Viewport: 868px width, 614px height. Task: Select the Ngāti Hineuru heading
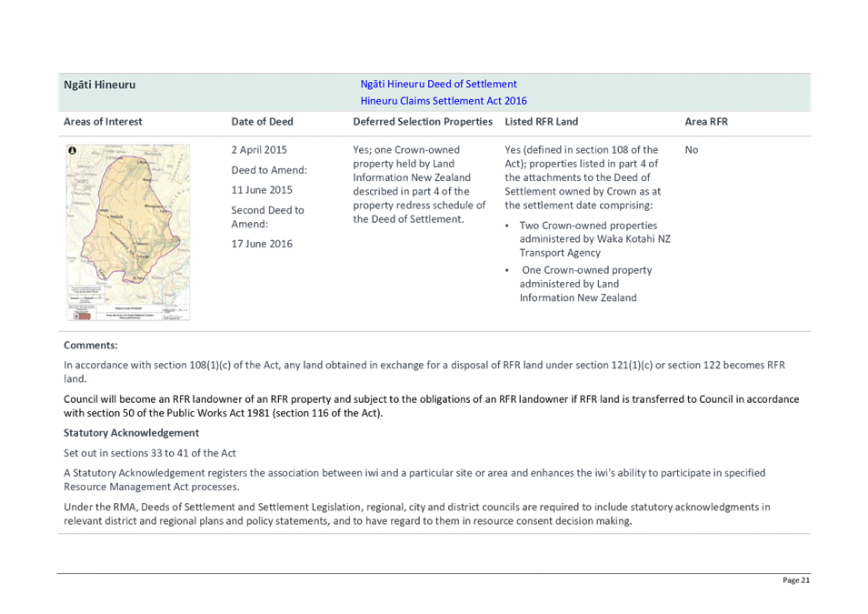(100, 85)
